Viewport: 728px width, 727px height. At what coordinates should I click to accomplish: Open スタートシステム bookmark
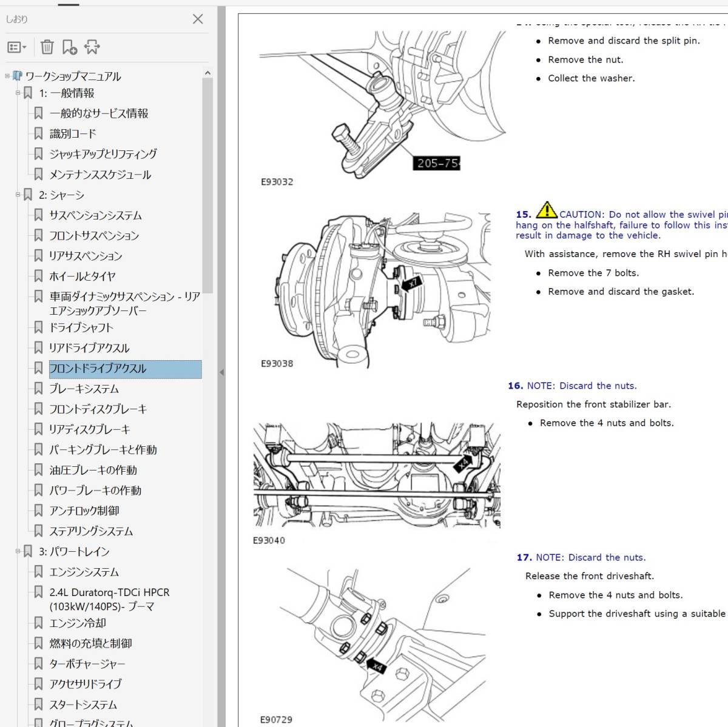click(x=83, y=705)
